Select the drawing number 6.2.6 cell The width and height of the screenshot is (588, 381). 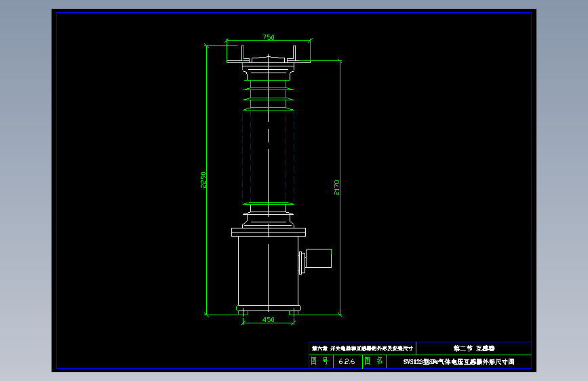coord(347,361)
